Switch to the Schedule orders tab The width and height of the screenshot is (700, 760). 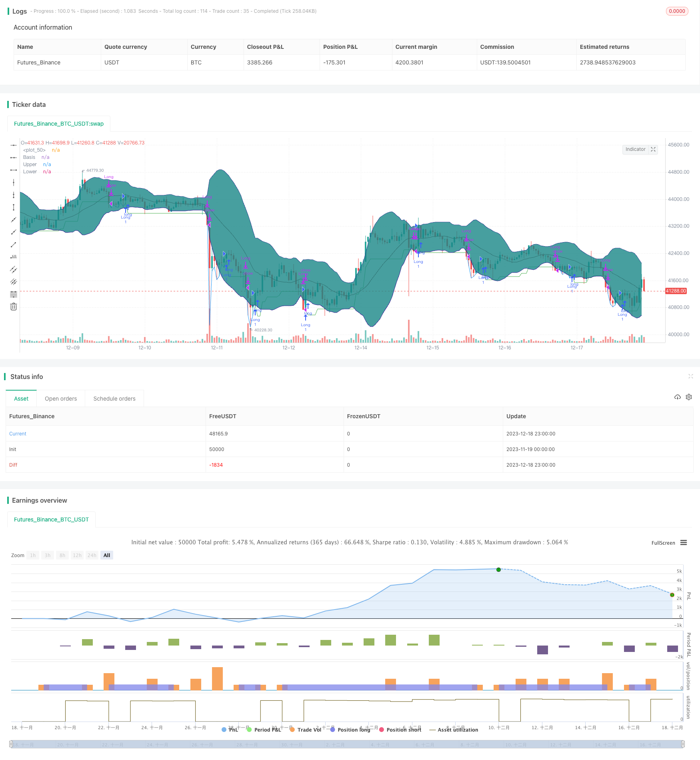[114, 399]
